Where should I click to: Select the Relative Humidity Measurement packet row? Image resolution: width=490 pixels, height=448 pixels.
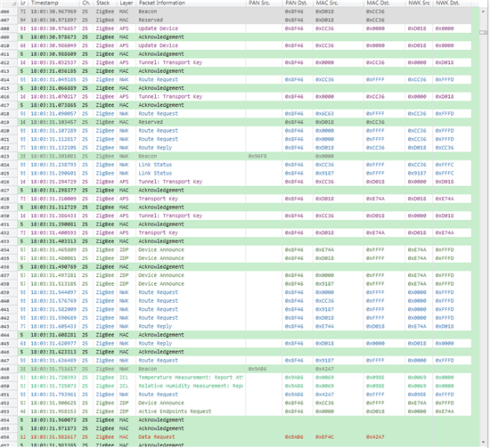pos(235,386)
